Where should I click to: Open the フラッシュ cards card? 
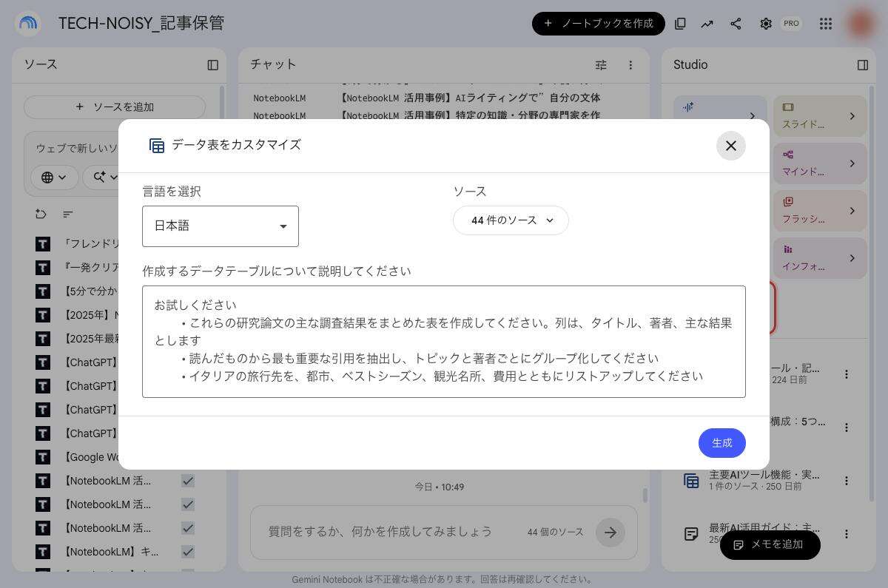[819, 211]
